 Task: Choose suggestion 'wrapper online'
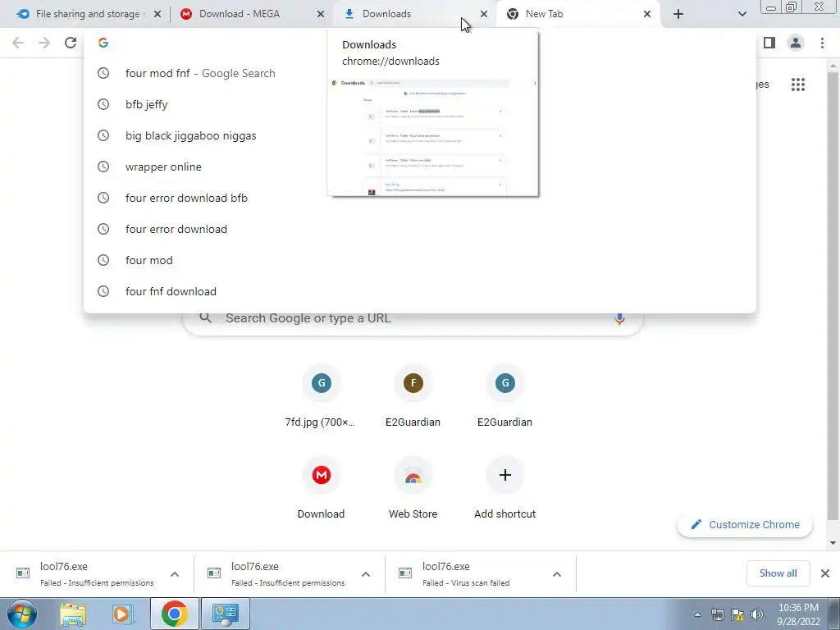[x=419, y=167]
